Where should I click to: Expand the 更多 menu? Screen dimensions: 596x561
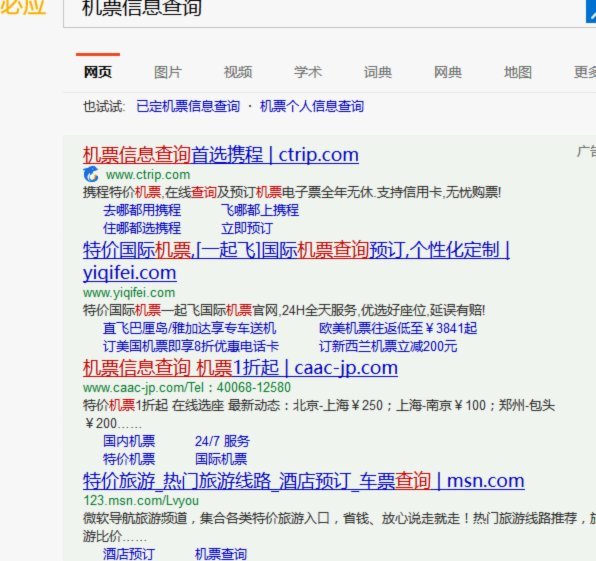(x=585, y=72)
